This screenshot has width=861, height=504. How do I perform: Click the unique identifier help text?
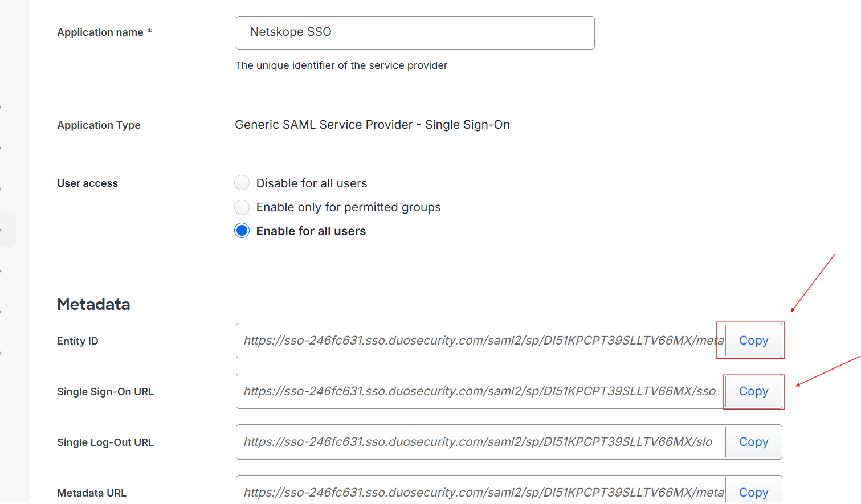point(341,65)
